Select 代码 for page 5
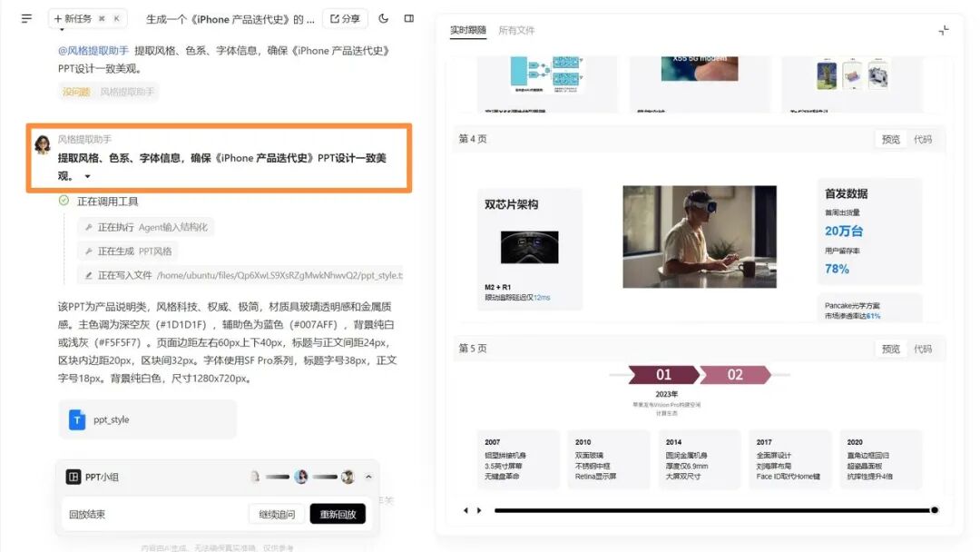Image resolution: width=980 pixels, height=552 pixels. click(x=923, y=349)
